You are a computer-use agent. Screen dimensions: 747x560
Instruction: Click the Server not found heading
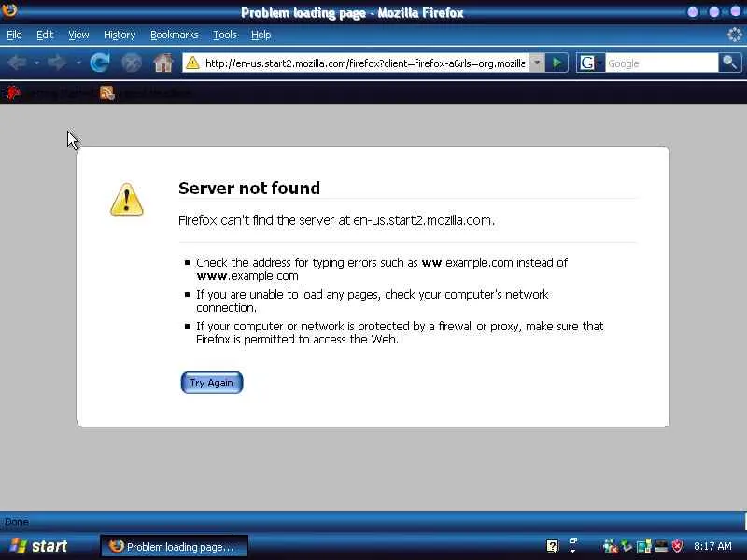pyautogui.click(x=249, y=189)
